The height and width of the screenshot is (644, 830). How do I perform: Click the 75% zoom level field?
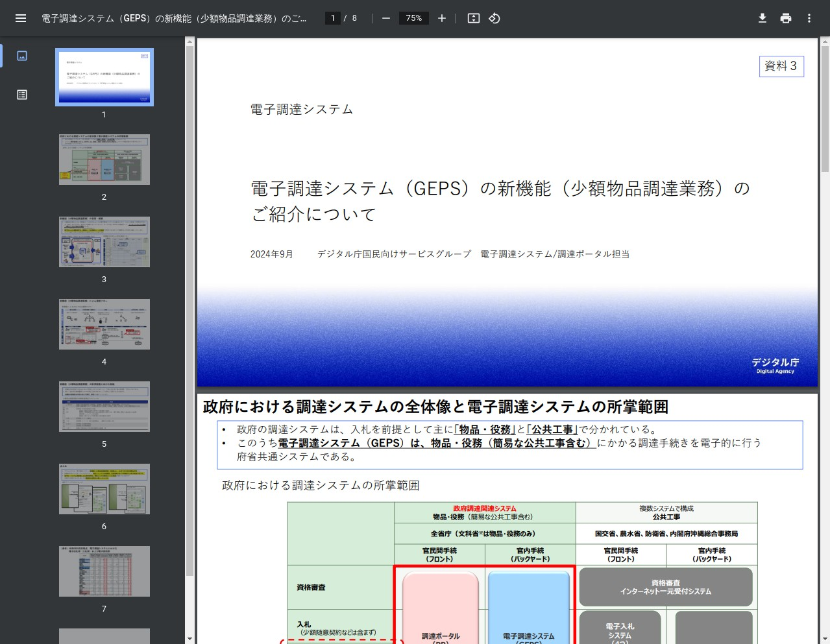click(x=414, y=18)
